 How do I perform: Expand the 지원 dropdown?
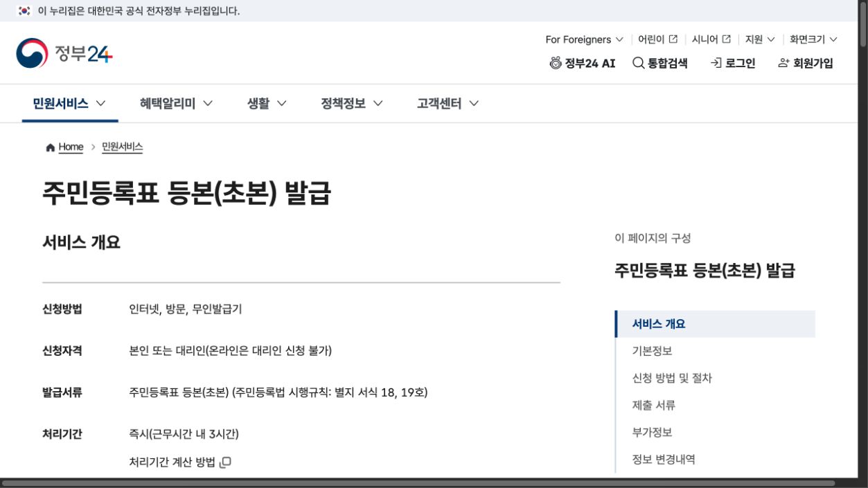[760, 39]
